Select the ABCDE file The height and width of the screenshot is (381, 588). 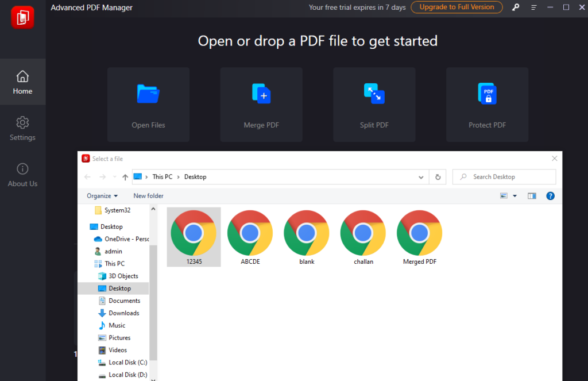tap(250, 237)
